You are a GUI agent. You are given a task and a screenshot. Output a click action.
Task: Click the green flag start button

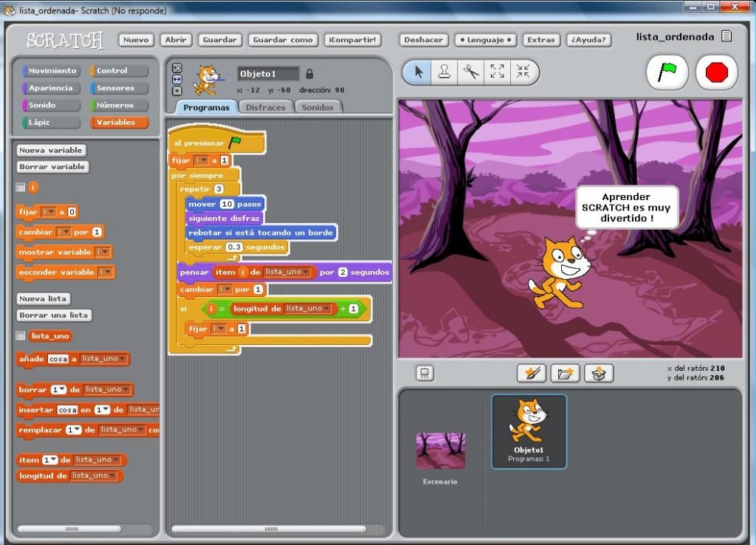coord(667,72)
